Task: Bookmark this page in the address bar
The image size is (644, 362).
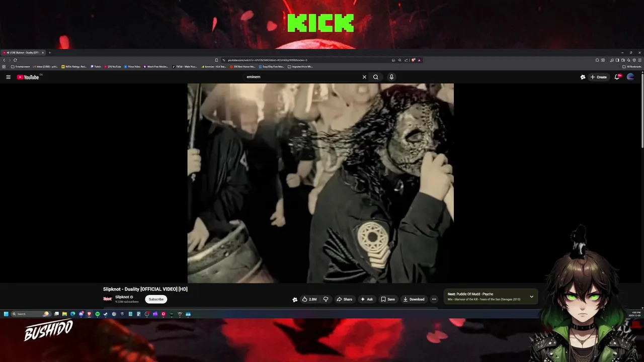Action: 216,60
